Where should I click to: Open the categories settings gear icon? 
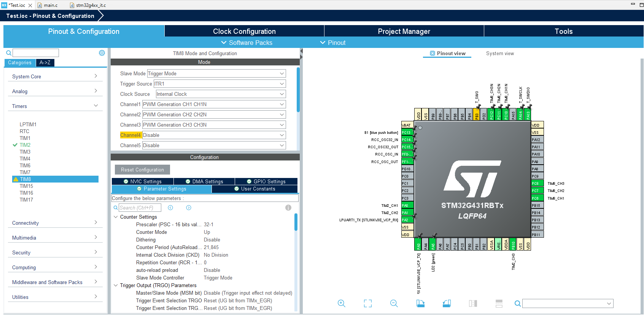click(x=102, y=53)
